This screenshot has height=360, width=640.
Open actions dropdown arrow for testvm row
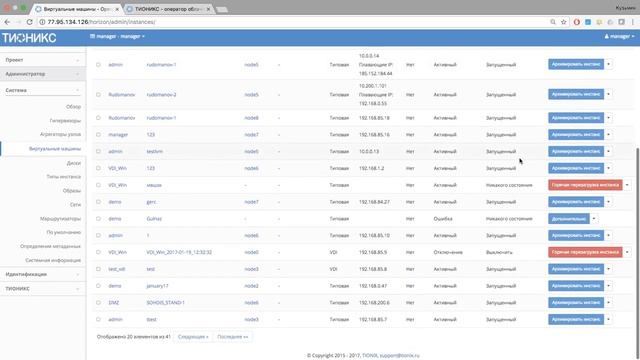tap(609, 151)
